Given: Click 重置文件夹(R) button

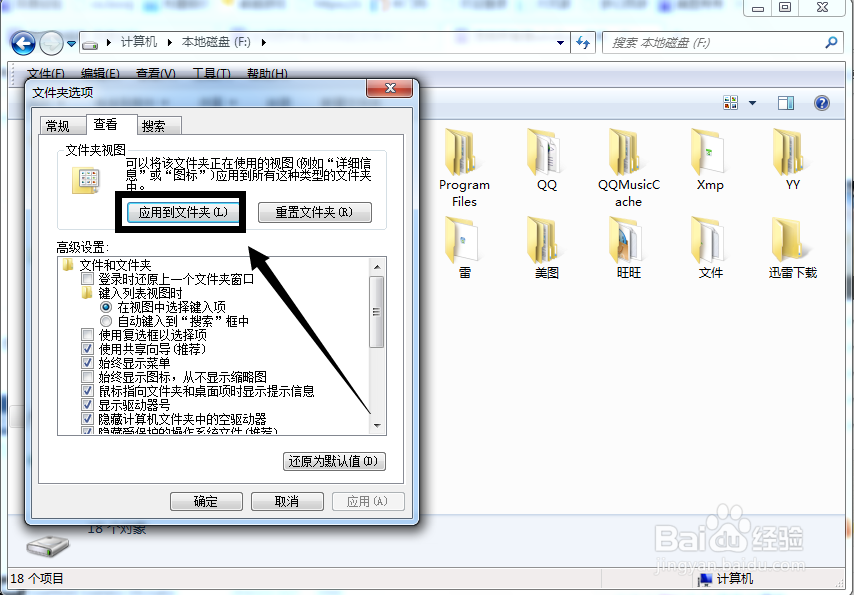Looking at the screenshot, I should pos(314,212).
